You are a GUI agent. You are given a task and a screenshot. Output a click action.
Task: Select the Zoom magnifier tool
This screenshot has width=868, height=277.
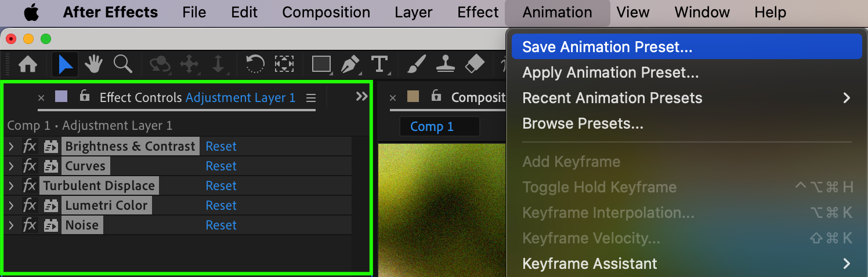(x=122, y=64)
